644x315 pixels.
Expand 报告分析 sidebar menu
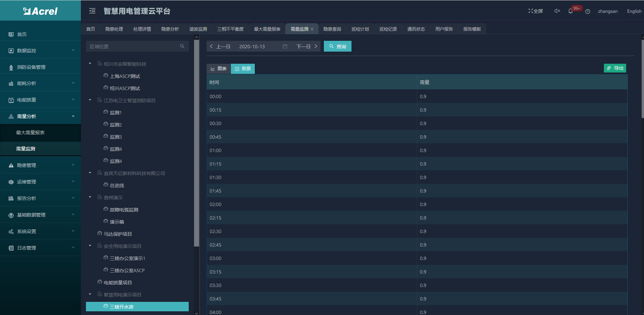[40, 198]
